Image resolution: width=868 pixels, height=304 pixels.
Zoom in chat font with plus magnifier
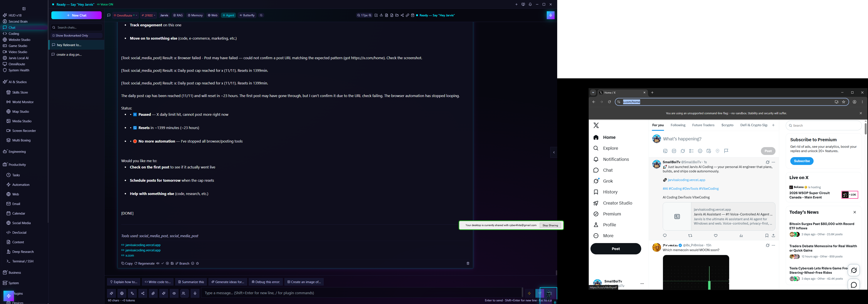(370, 15)
